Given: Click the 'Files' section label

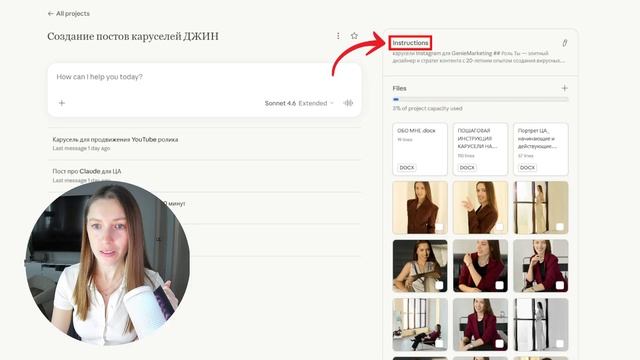Looking at the screenshot, I should (x=399, y=88).
